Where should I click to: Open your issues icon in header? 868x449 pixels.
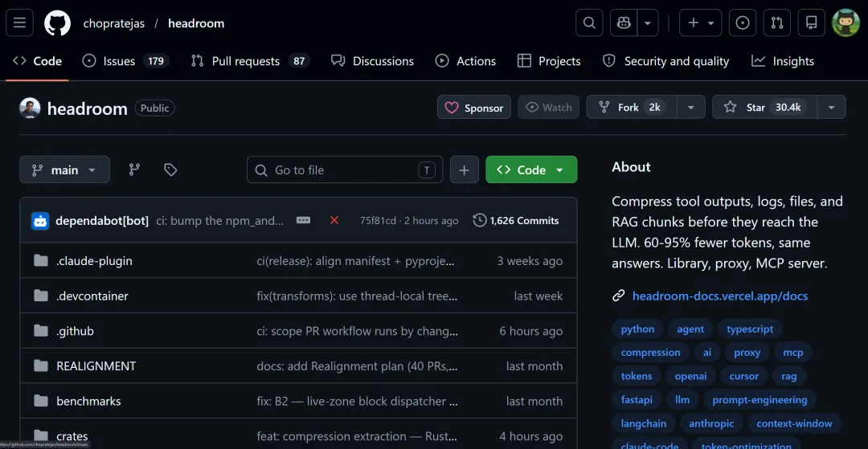(743, 23)
